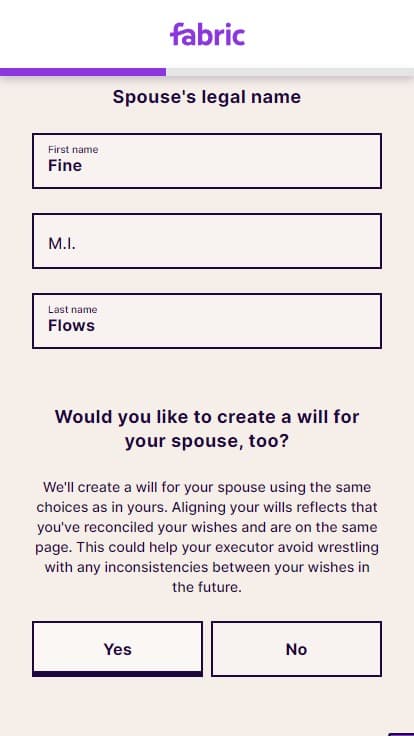414x736 pixels.
Task: Click the "Spouse's legal name" heading
Action: 207,97
